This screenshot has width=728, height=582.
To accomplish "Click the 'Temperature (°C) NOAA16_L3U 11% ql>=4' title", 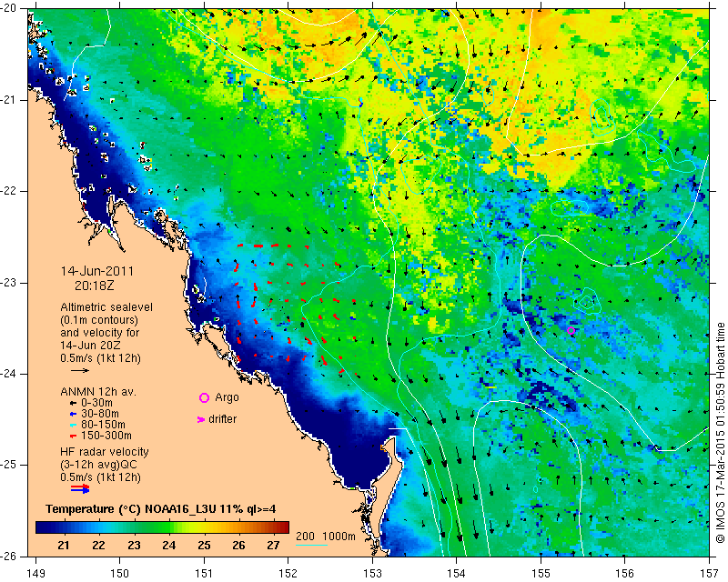I will coord(161,509).
